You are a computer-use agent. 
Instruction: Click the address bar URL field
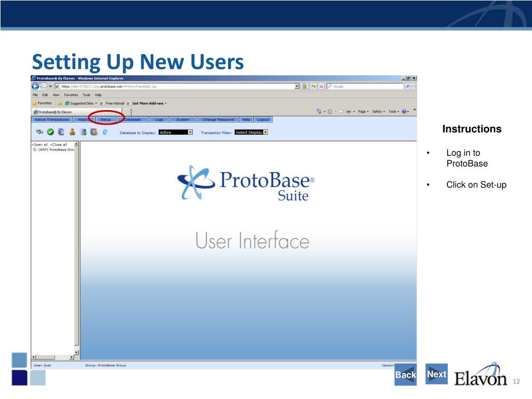point(175,86)
